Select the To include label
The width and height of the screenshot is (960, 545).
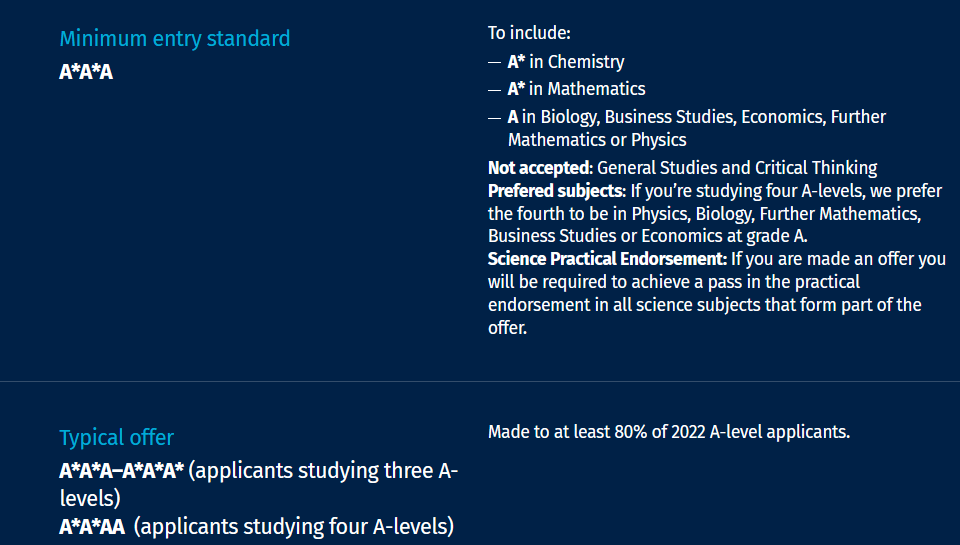coord(529,33)
